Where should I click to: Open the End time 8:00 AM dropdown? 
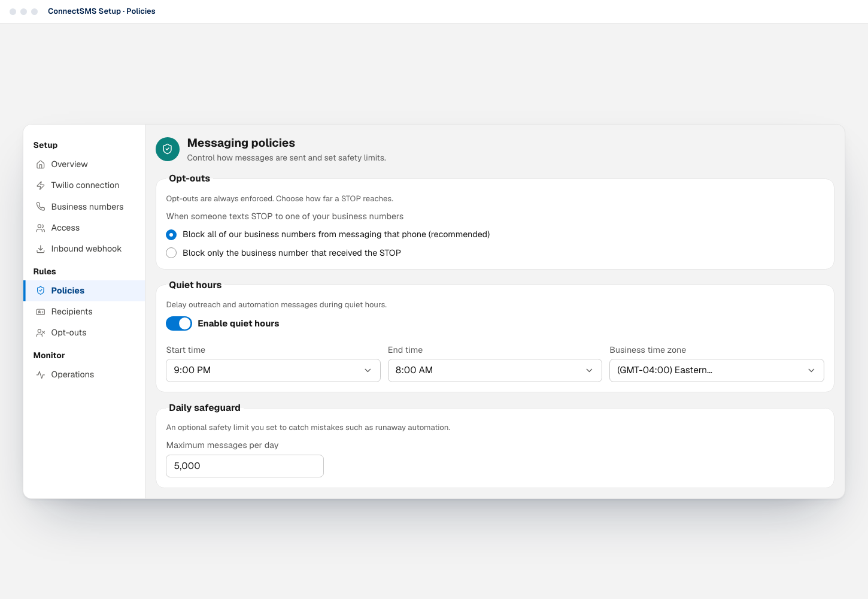[495, 370]
